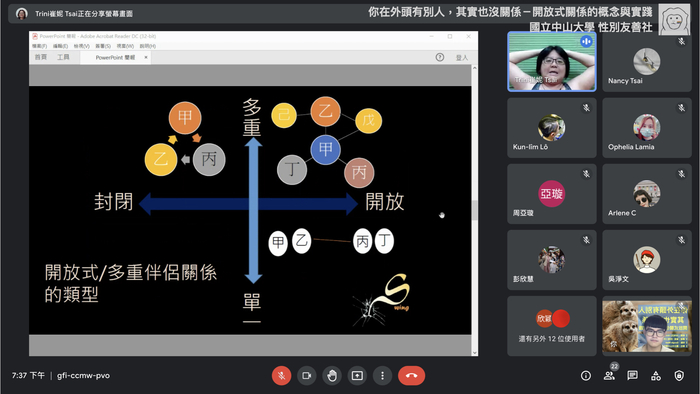The width and height of the screenshot is (700, 394).
Task: Click the Acrobat Help question mark icon
Action: pyautogui.click(x=440, y=57)
